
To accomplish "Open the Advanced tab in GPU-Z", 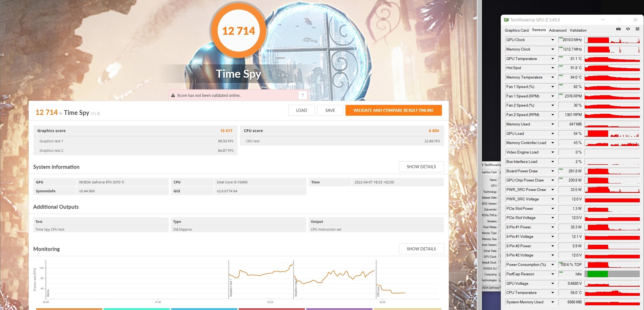I will 558,30.
